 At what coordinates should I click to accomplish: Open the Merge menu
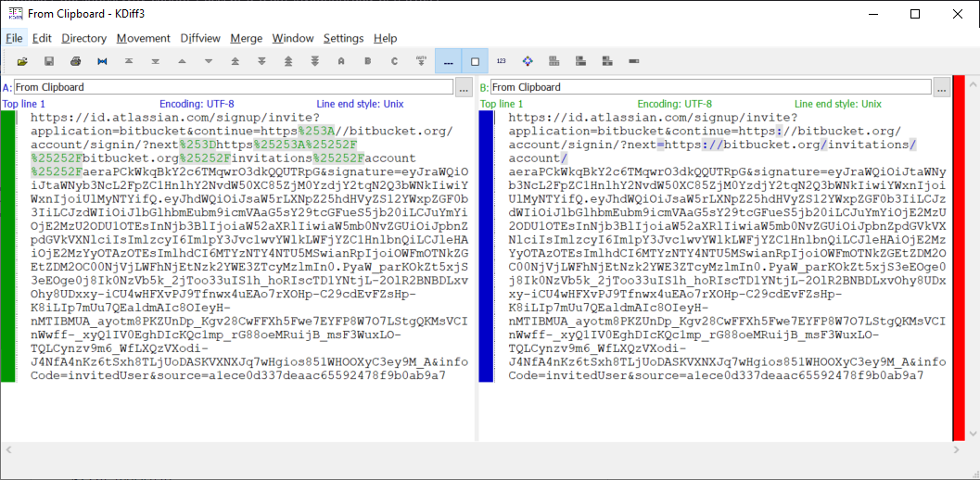click(247, 38)
